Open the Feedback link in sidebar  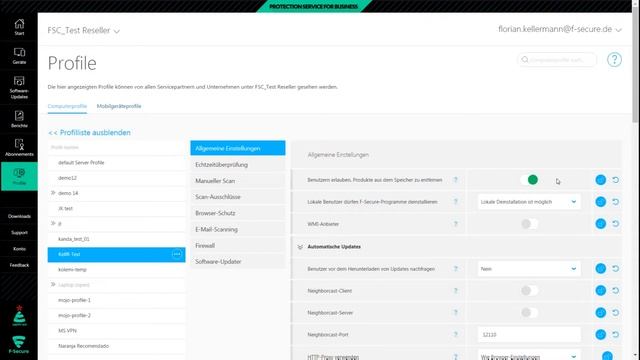(x=19, y=265)
